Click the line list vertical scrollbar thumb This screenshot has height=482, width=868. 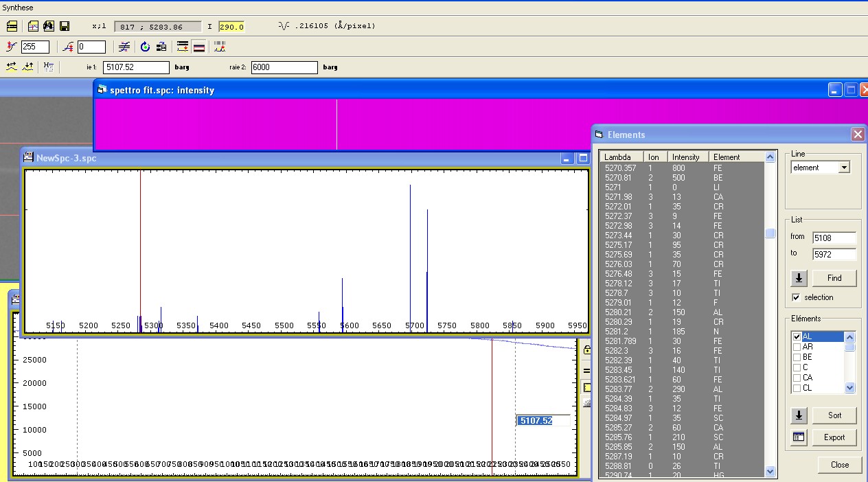point(770,233)
